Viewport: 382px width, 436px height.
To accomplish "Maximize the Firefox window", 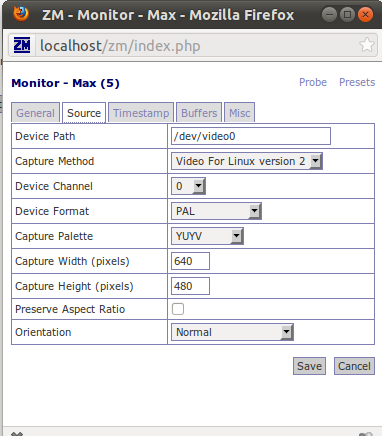I will point(347,15).
